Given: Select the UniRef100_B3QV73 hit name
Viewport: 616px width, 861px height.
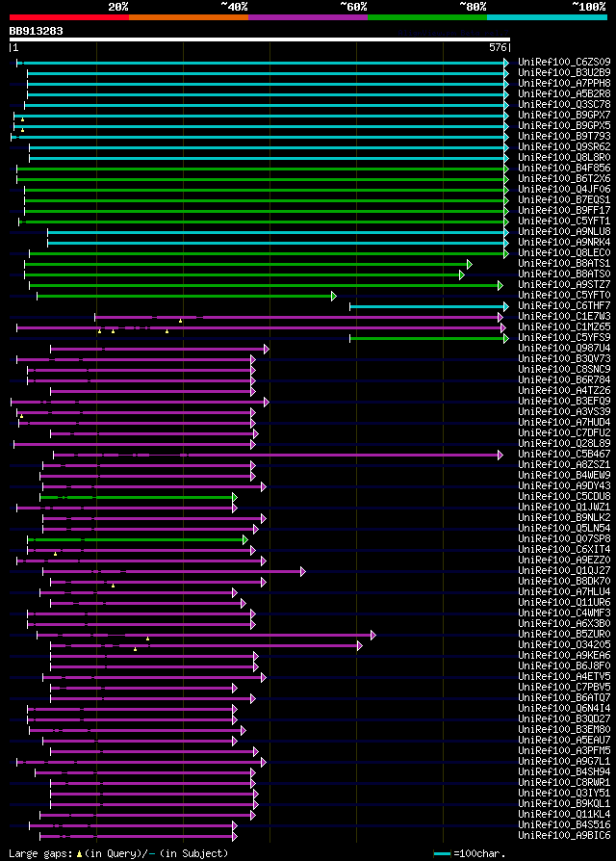Looking at the screenshot, I should (x=564, y=359).
